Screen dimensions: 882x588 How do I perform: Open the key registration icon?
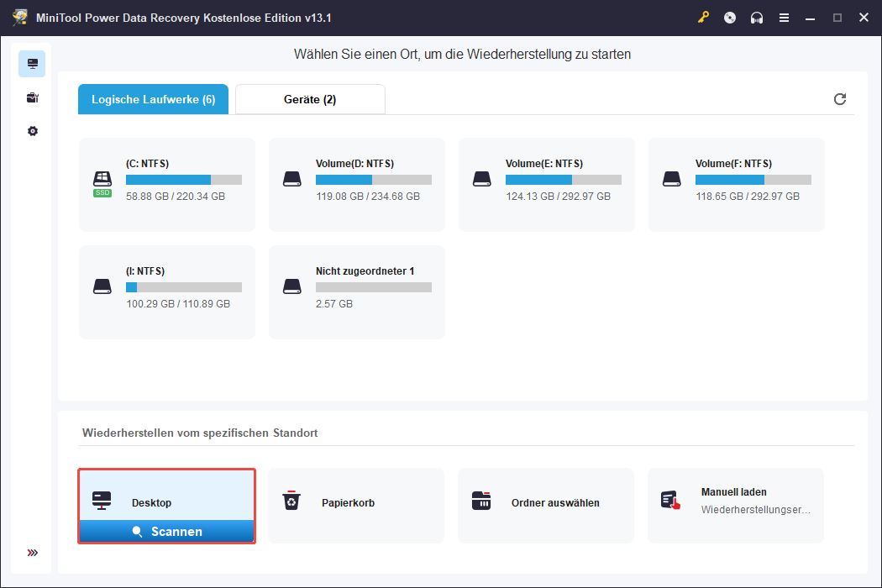point(703,18)
